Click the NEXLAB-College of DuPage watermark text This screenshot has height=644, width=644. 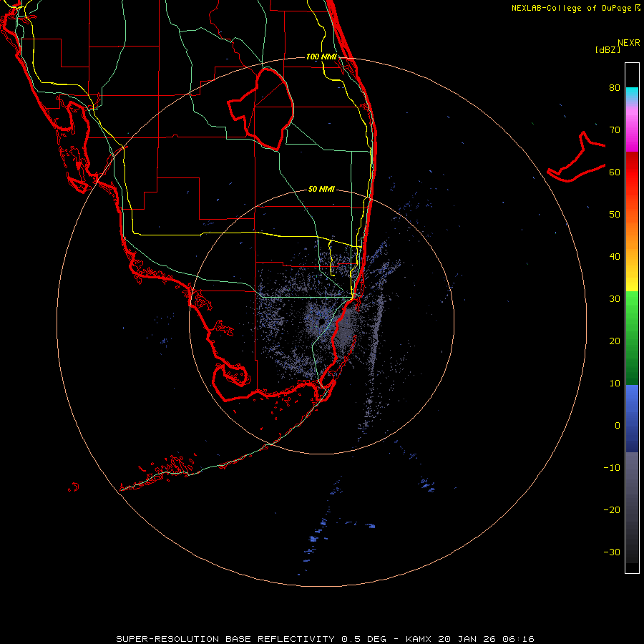(575, 8)
